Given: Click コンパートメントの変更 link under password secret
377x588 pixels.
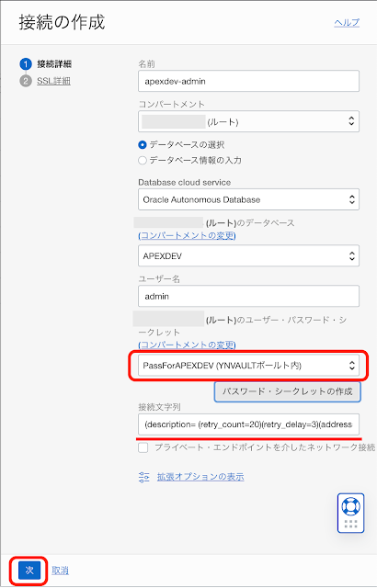Looking at the screenshot, I should 187,345.
